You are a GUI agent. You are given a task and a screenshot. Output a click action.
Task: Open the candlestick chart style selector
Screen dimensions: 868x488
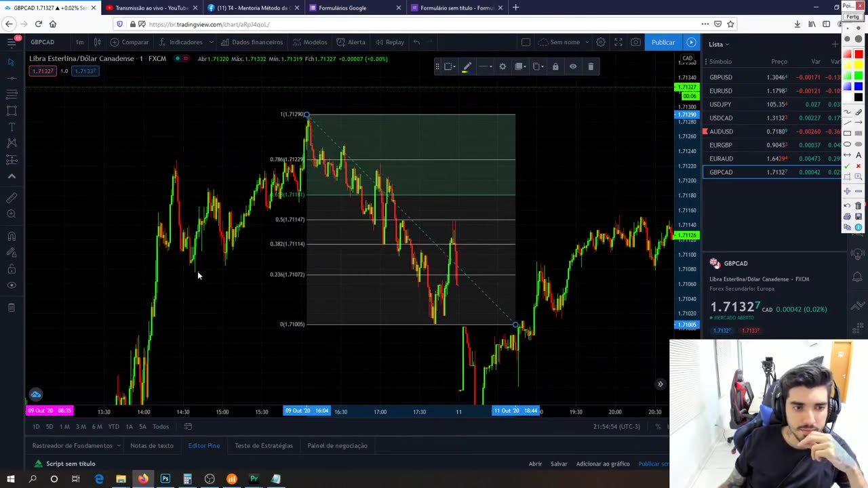pos(97,42)
